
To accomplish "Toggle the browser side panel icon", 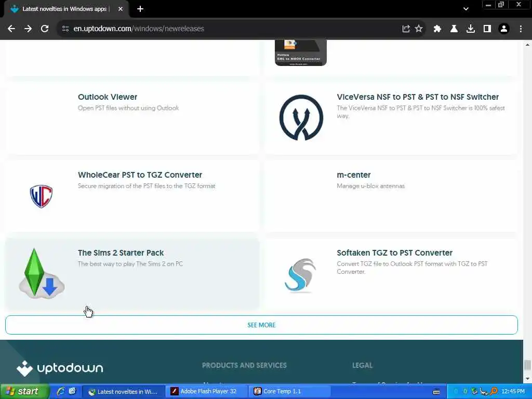I will pyautogui.click(x=487, y=29).
